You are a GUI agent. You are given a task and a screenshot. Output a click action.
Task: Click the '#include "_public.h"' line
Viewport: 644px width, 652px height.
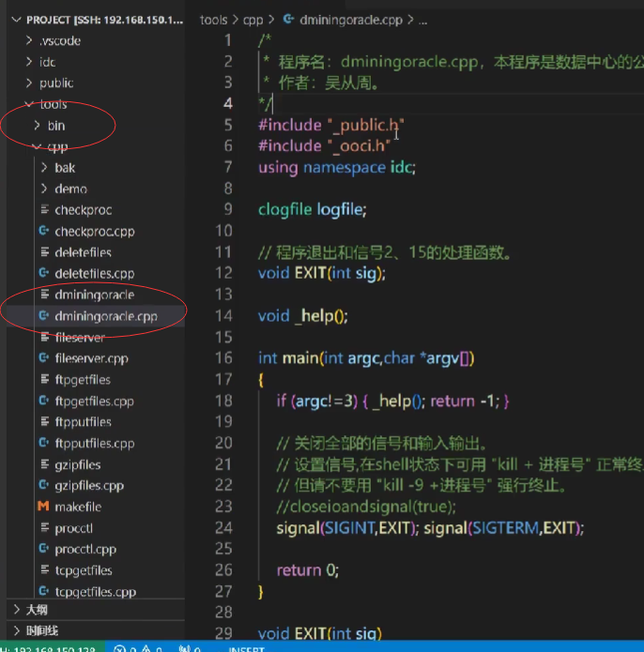point(331,125)
